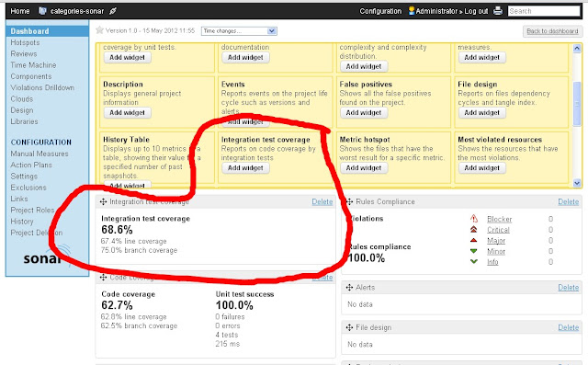This screenshot has width=588, height=365.
Task: Click the Info severity icon
Action: pos(474,261)
